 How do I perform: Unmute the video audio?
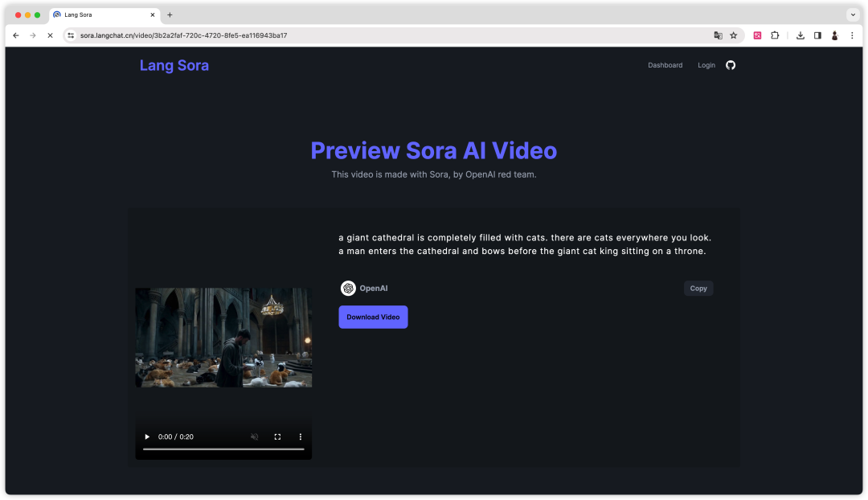(x=254, y=436)
